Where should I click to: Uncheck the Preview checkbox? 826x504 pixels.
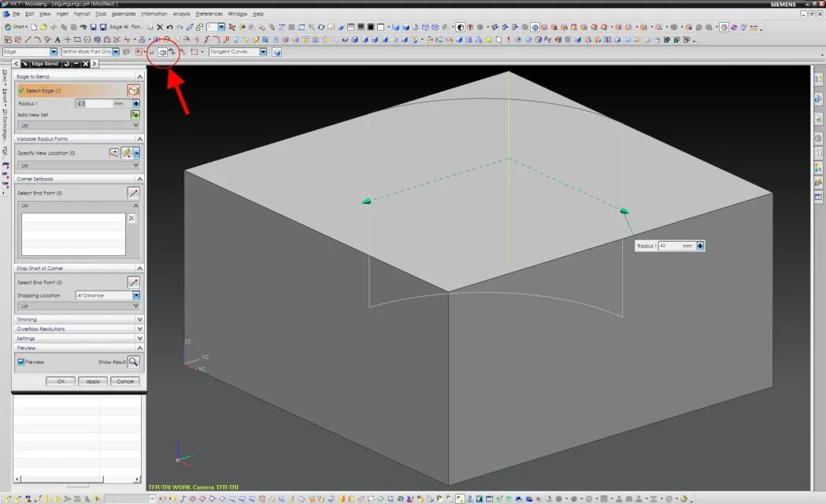point(21,362)
